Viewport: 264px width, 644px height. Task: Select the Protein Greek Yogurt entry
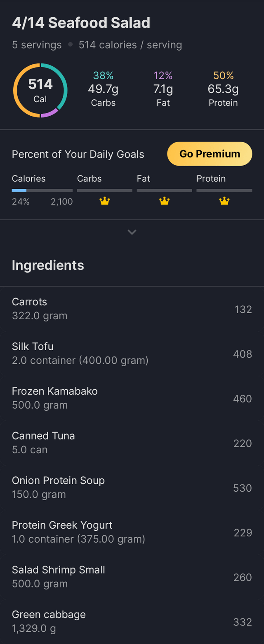[x=132, y=532]
